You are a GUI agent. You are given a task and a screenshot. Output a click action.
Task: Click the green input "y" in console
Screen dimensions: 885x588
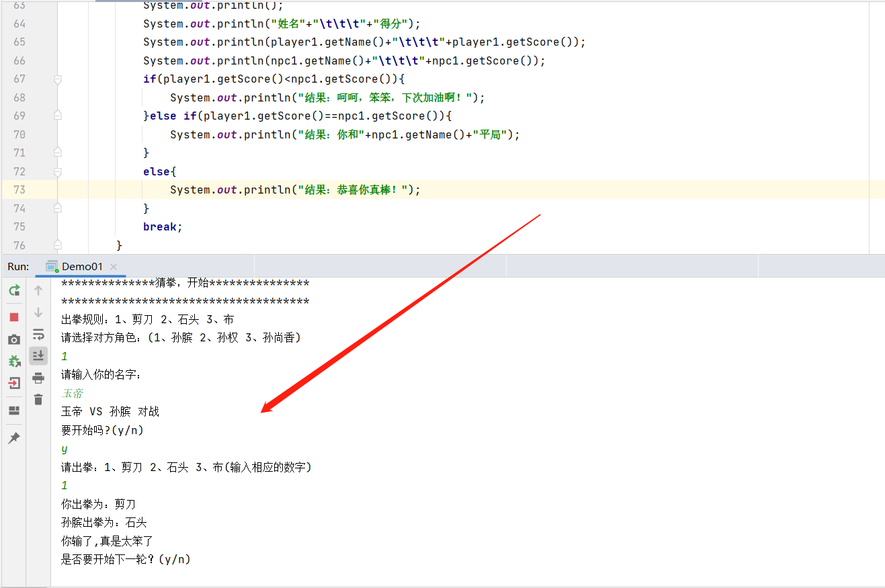click(x=65, y=449)
